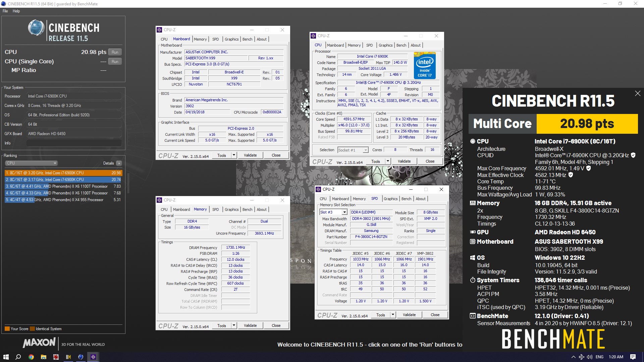Select Phenom II X4 955 row scoring 5.31

(63, 200)
